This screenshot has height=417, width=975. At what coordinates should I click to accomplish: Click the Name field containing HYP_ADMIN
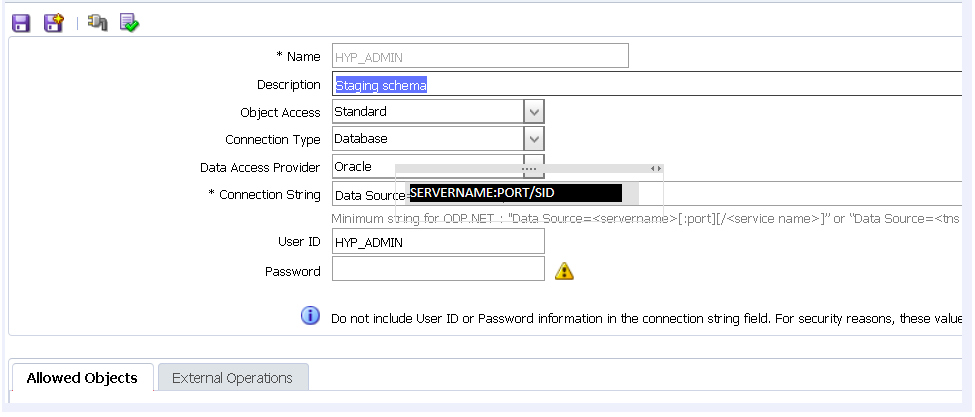[x=480, y=57]
